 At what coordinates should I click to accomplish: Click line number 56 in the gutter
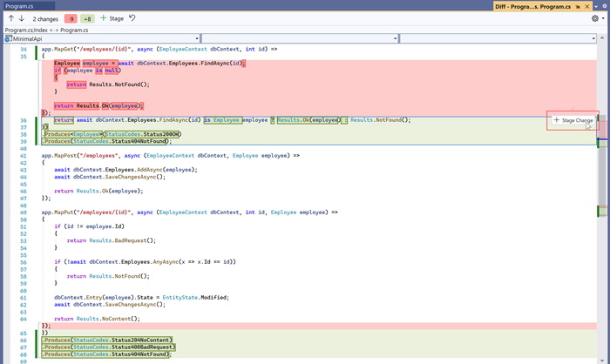24,262
